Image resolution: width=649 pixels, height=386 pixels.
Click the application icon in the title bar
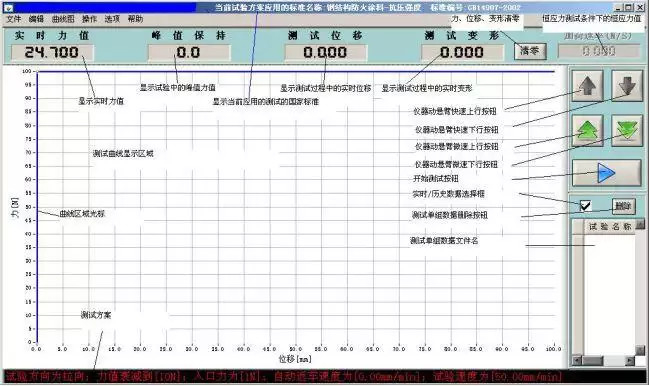8,7
